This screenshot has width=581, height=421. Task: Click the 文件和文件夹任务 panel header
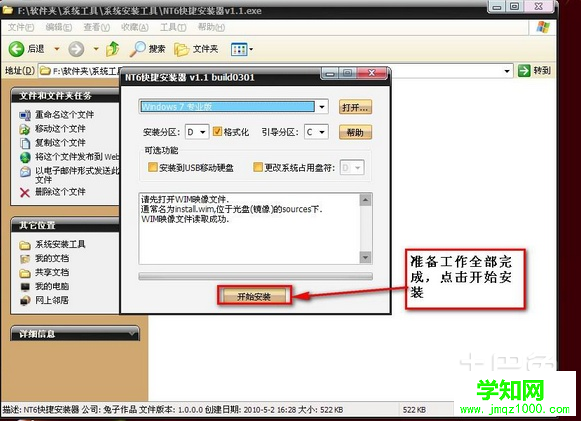(x=65, y=96)
